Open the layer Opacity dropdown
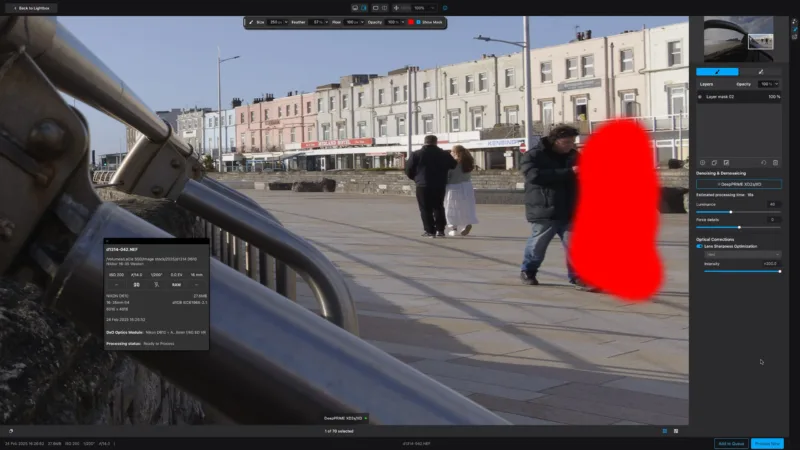This screenshot has width=800, height=450. point(768,84)
